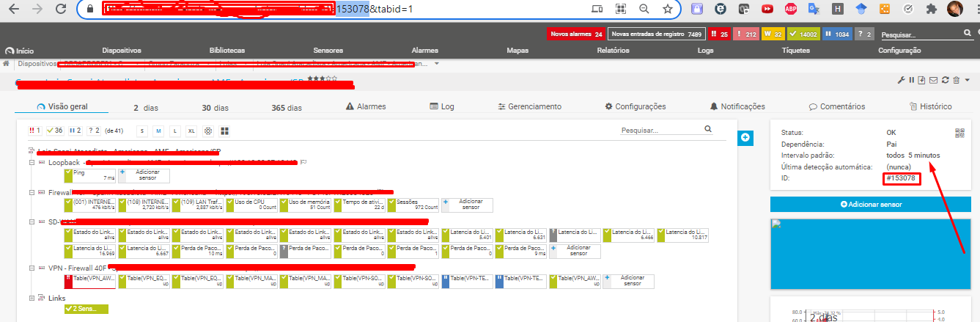Open the Dispositivos menu
The height and width of the screenshot is (322, 980).
pos(122,51)
